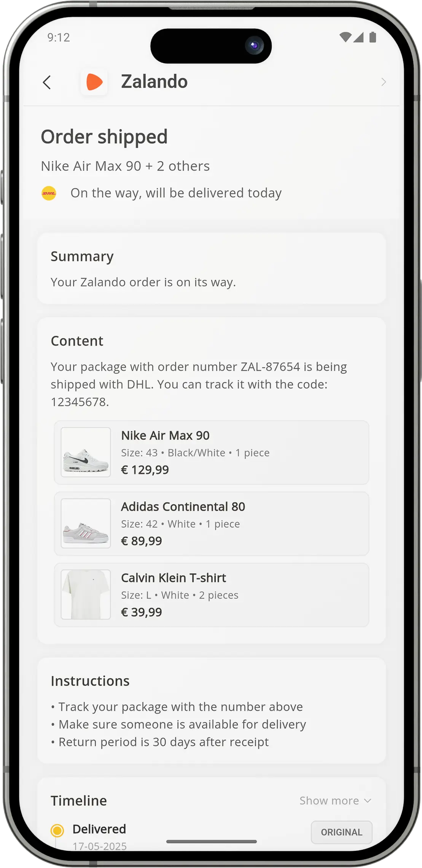The width and height of the screenshot is (422, 868).
Task: Open the Adidas Continental 80 thumbnail
Action: [x=86, y=523]
